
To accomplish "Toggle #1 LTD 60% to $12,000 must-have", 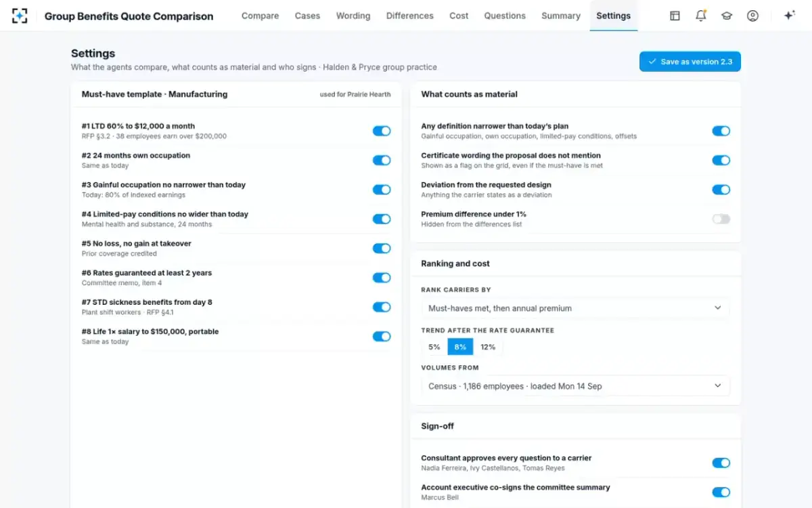I will pyautogui.click(x=382, y=131).
